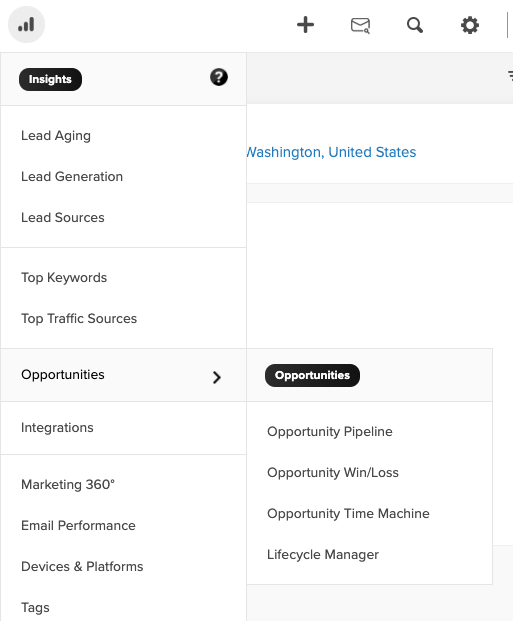The height and width of the screenshot is (621, 513).
Task: Open the Lead Aging report
Action: tap(56, 136)
